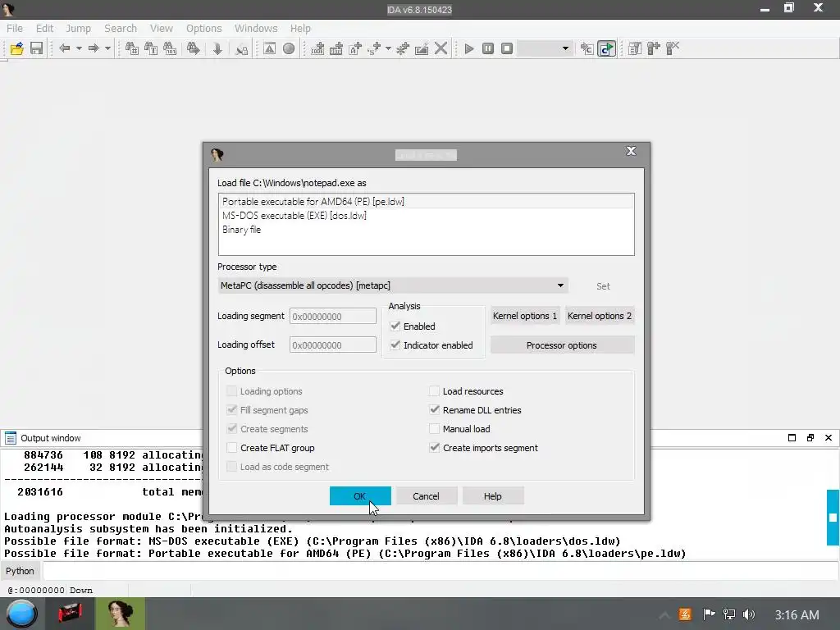The width and height of the screenshot is (840, 630).
Task: Click the 's' string style plus icon
Action: click(x=374, y=48)
